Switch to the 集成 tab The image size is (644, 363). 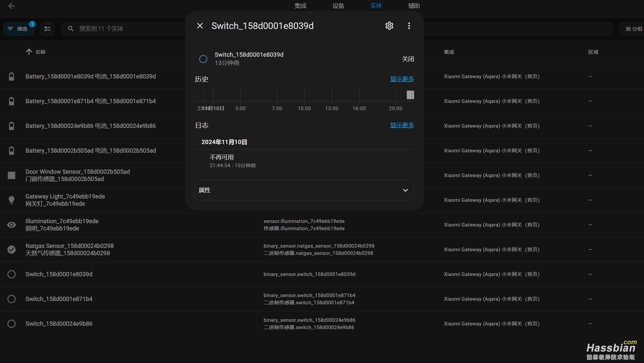300,6
